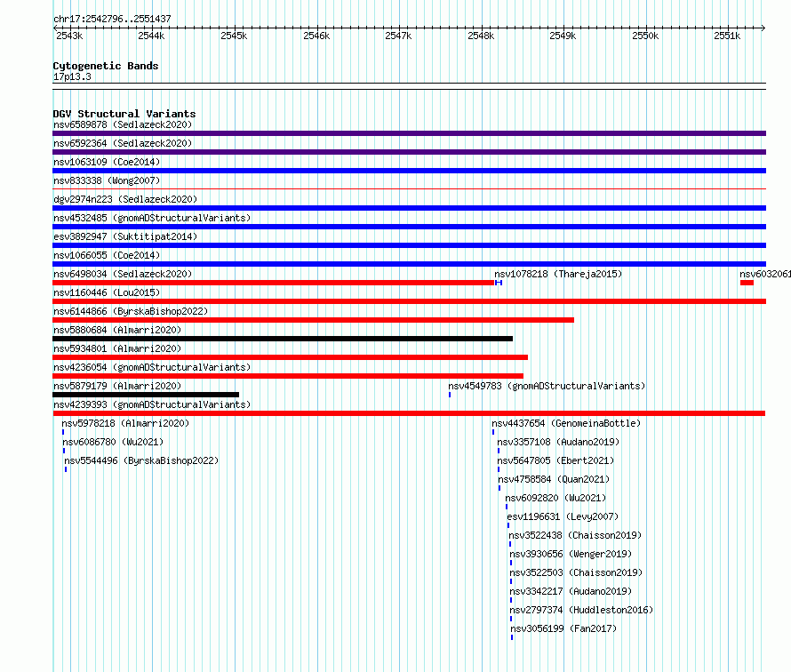791x672 pixels.
Task: Click the 17p13.3 band label
Action: click(x=72, y=76)
